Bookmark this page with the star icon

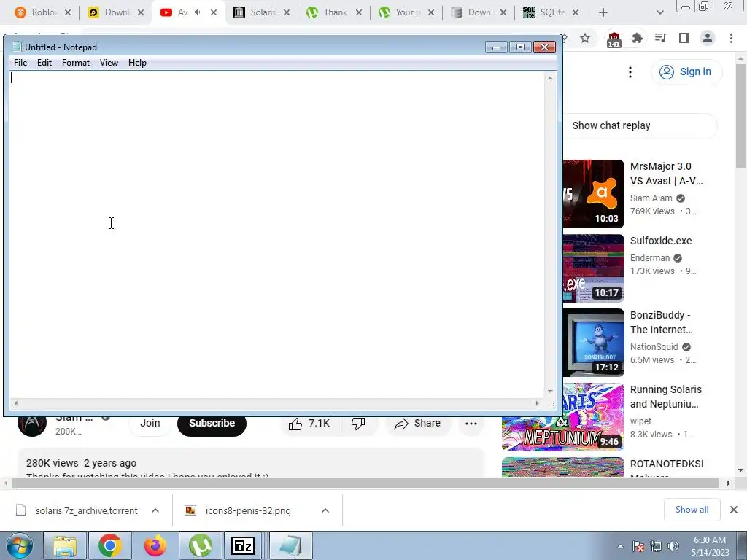click(x=585, y=38)
